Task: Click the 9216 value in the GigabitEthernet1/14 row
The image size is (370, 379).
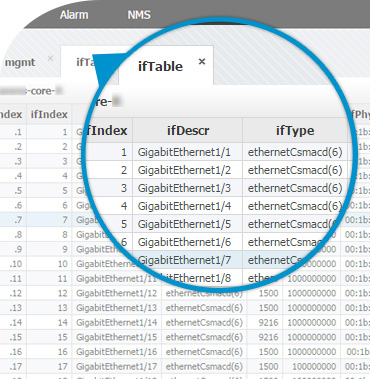Action: point(268,323)
